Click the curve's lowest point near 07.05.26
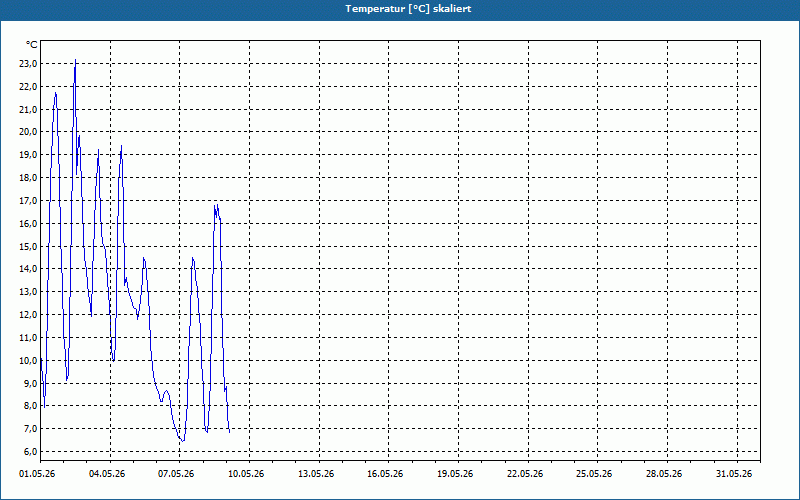Viewport: 800px width, 500px height. [183, 440]
